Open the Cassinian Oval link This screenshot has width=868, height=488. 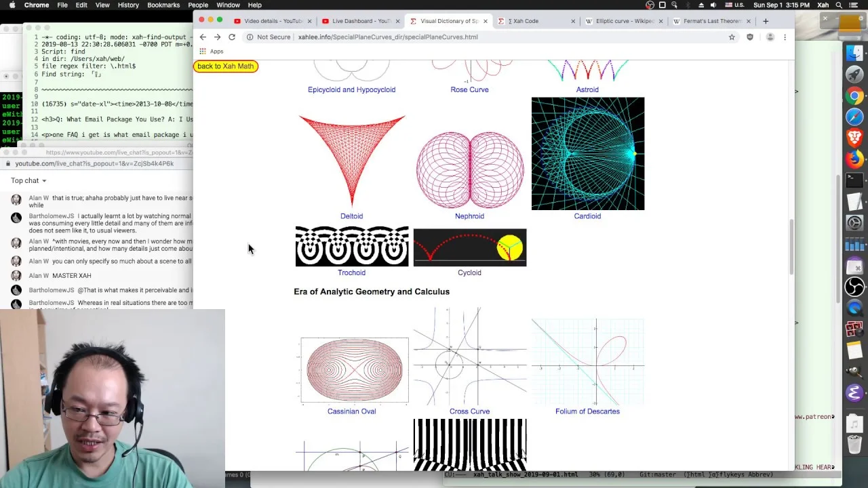click(x=351, y=411)
